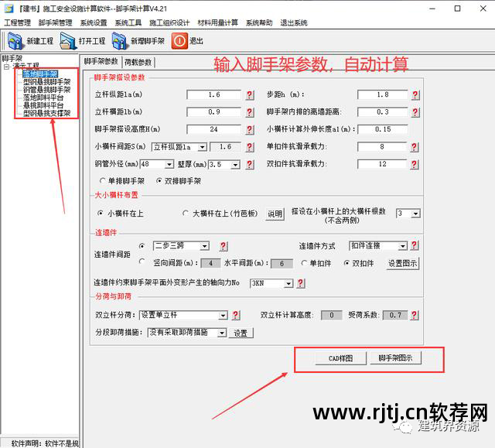Select 悬挑卸料平台 in the tree
495x448 pixels.
click(x=43, y=105)
